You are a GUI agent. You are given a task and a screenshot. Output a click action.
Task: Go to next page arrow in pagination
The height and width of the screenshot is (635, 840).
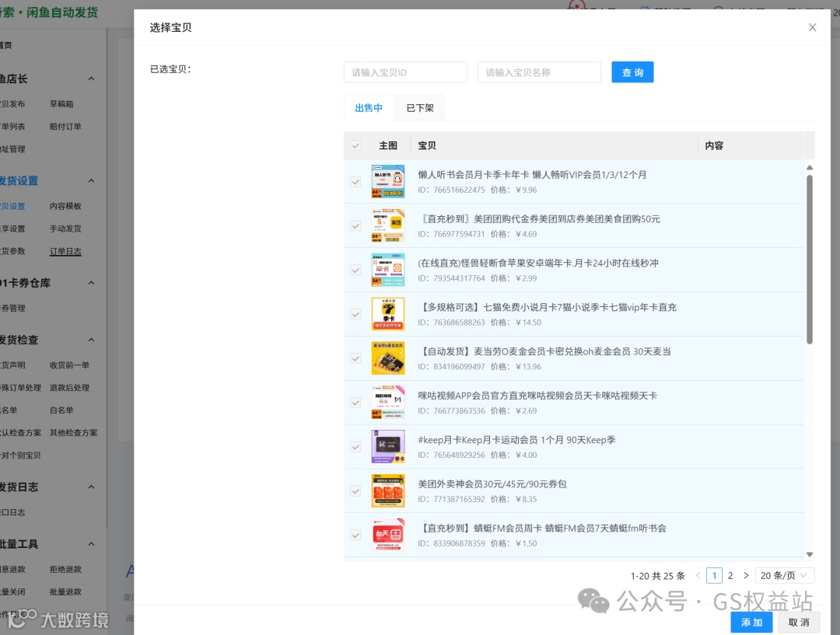click(x=746, y=576)
